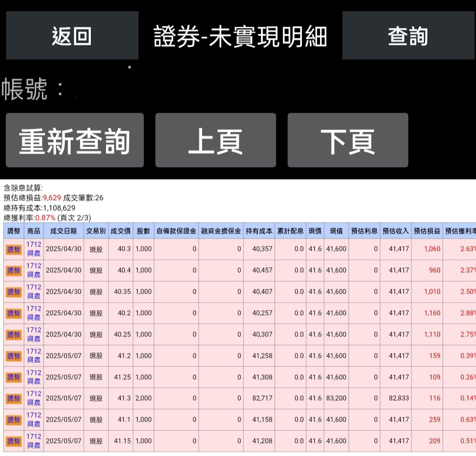Screen dimensions: 476x456
Task: Select the 證券-未實現明細 title
Action: click(x=240, y=37)
